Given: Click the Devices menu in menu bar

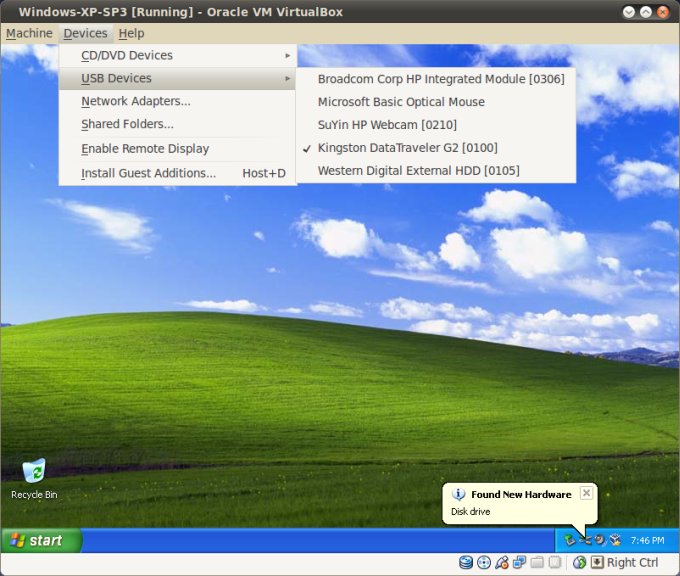Looking at the screenshot, I should click(x=85, y=33).
